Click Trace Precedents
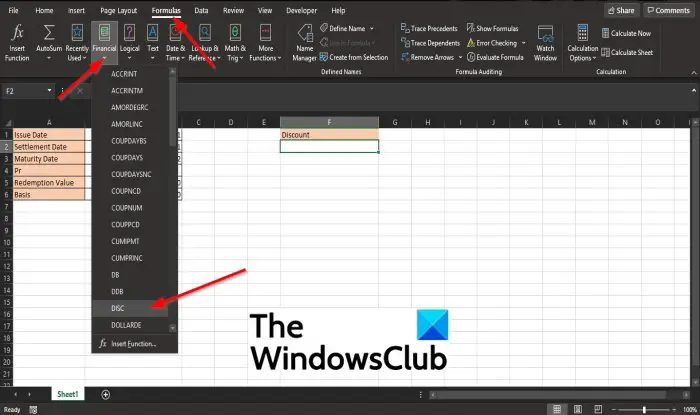 pyautogui.click(x=429, y=28)
